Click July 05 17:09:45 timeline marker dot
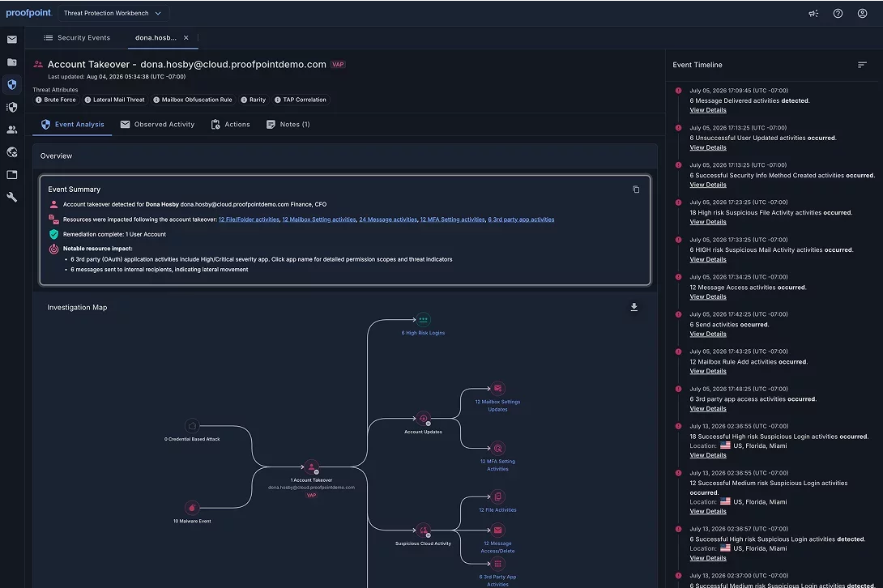Image resolution: width=883 pixels, height=588 pixels. click(x=678, y=91)
